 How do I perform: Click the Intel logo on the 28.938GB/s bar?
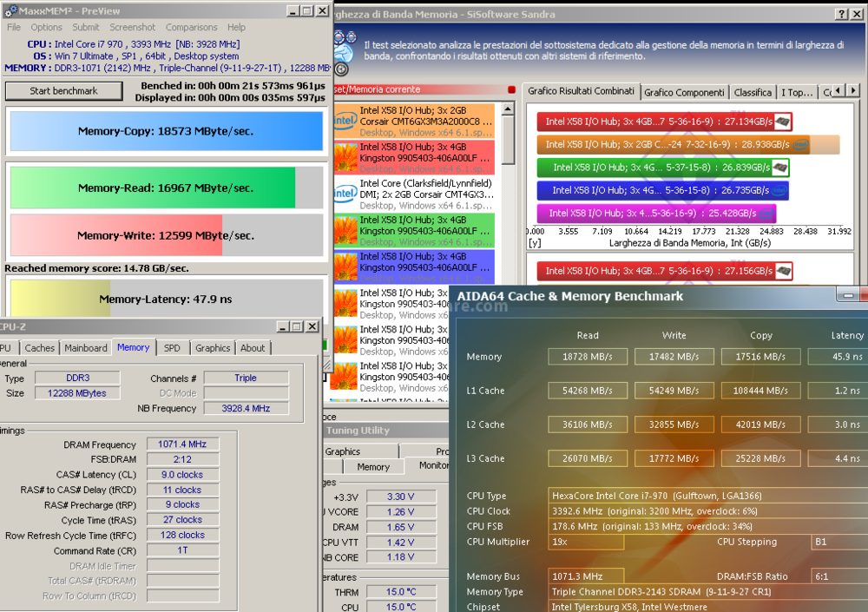click(800, 145)
